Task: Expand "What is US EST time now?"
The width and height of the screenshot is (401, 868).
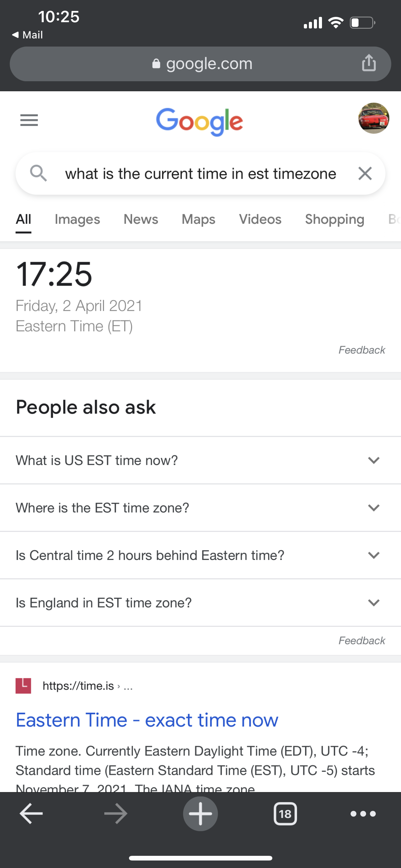Action: (200, 460)
